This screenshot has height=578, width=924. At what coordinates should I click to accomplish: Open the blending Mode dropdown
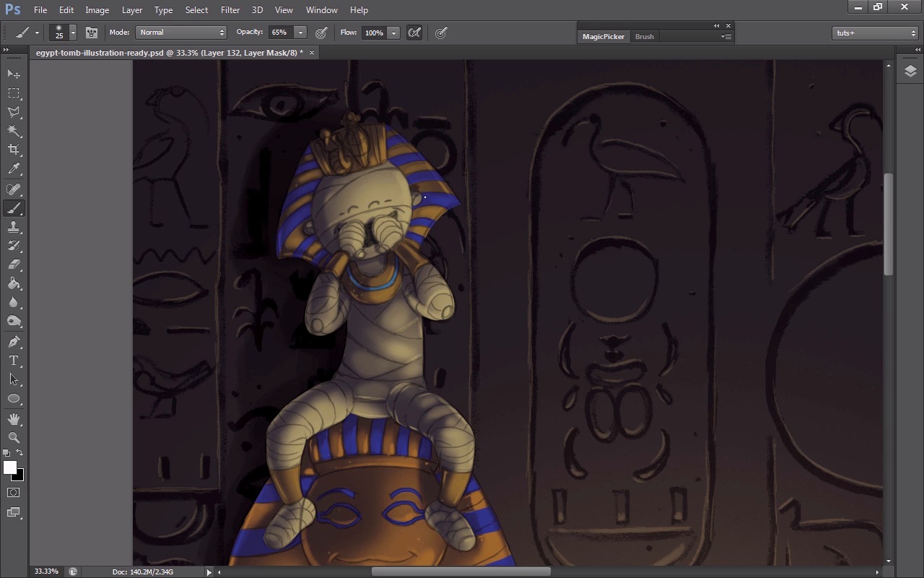pos(181,33)
